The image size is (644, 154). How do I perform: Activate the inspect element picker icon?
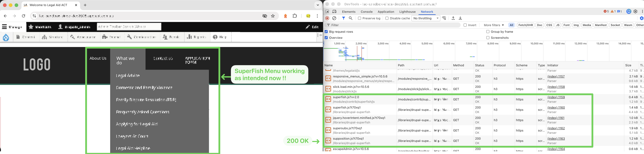327,11
